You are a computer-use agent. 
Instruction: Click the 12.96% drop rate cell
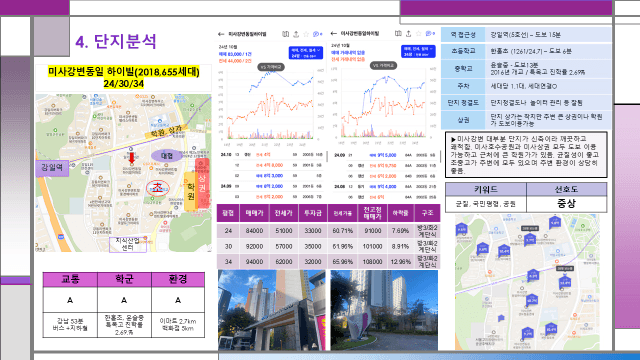(400, 262)
